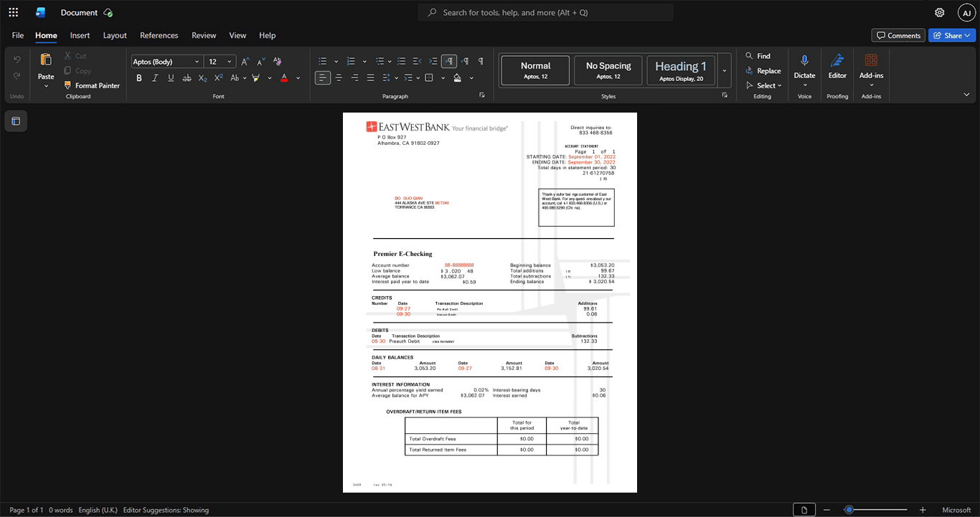980x517 pixels.
Task: Start a bulleted list
Action: point(323,62)
